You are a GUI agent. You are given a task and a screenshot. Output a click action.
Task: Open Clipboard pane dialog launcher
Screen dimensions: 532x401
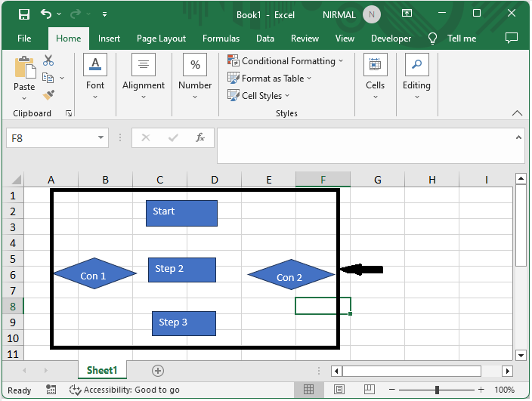tap(69, 113)
